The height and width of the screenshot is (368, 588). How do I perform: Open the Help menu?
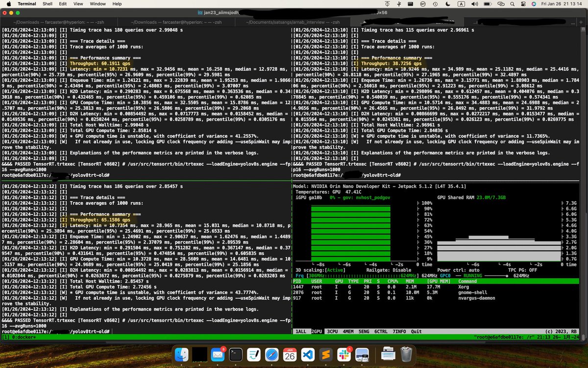pyautogui.click(x=117, y=3)
